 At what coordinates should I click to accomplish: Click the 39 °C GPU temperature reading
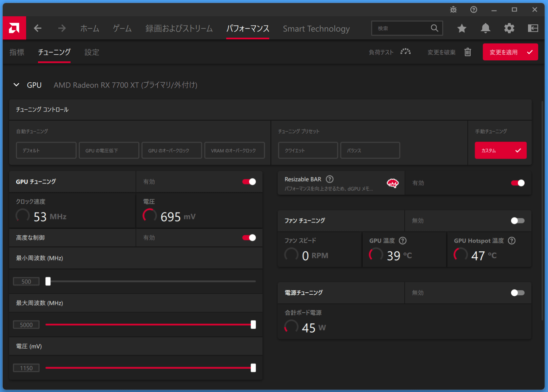[x=399, y=256]
